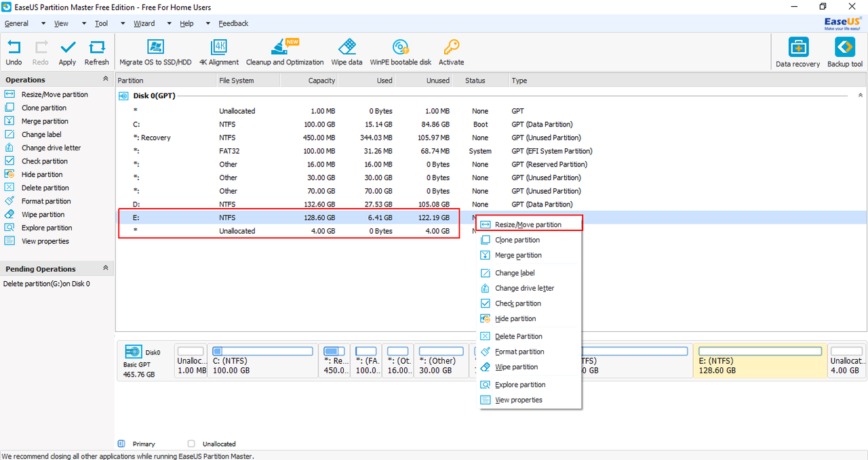
Task: Open the Tool menu dropdown arrow
Action: [x=123, y=23]
